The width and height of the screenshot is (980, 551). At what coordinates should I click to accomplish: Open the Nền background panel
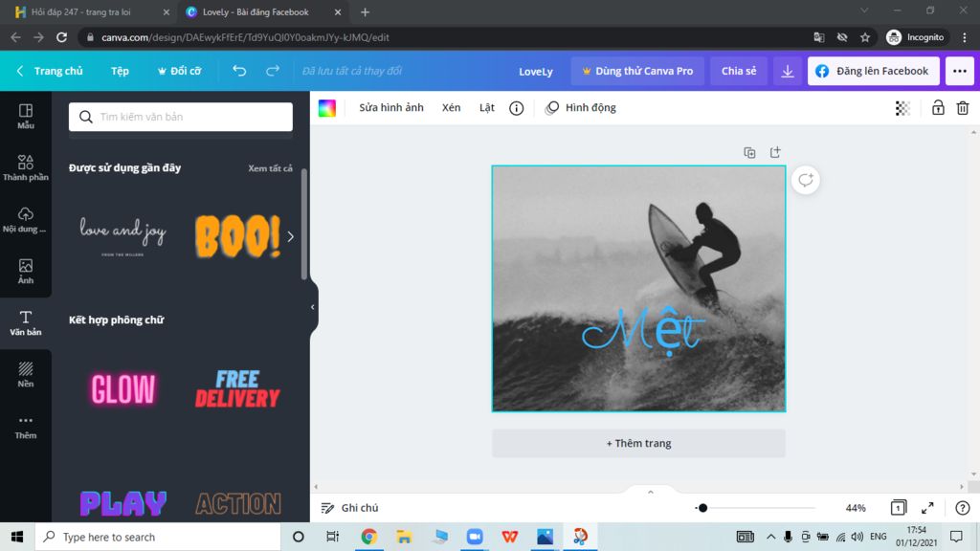(x=26, y=375)
